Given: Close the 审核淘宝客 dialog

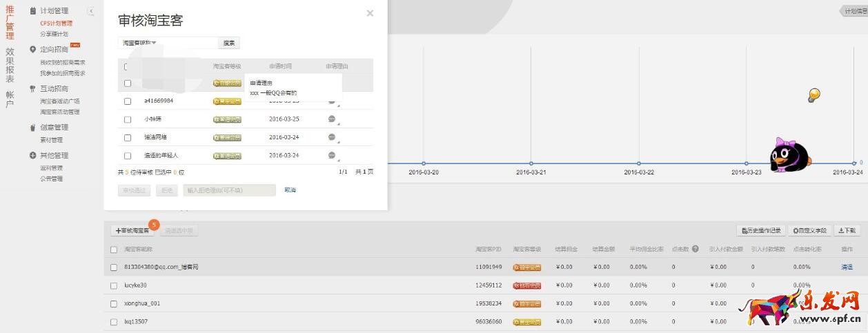Looking at the screenshot, I should 370,13.
